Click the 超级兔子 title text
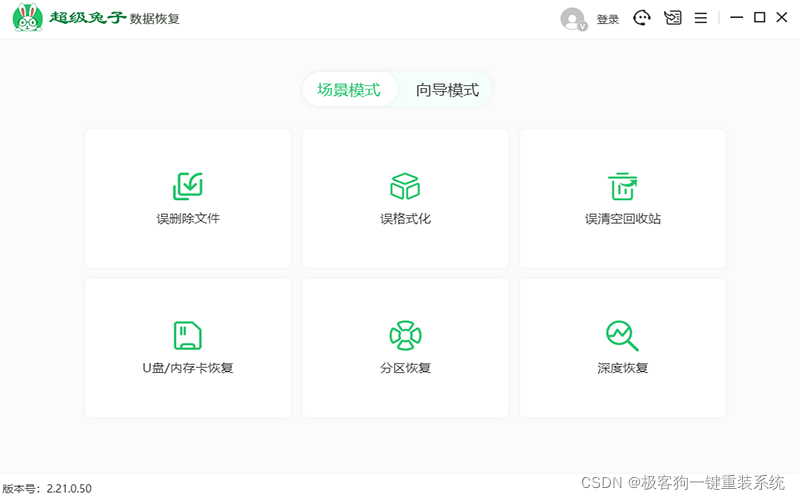Viewport: 800px width, 500px height. point(88,18)
